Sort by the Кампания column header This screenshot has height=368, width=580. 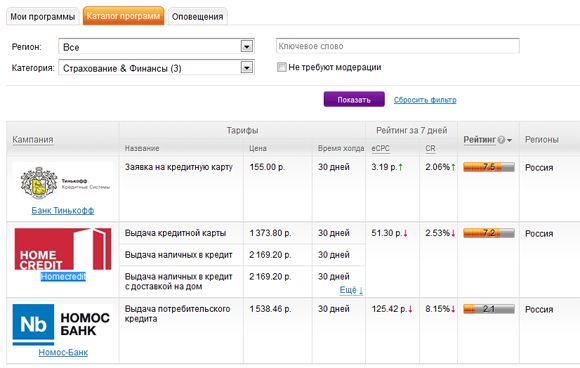pos(33,140)
